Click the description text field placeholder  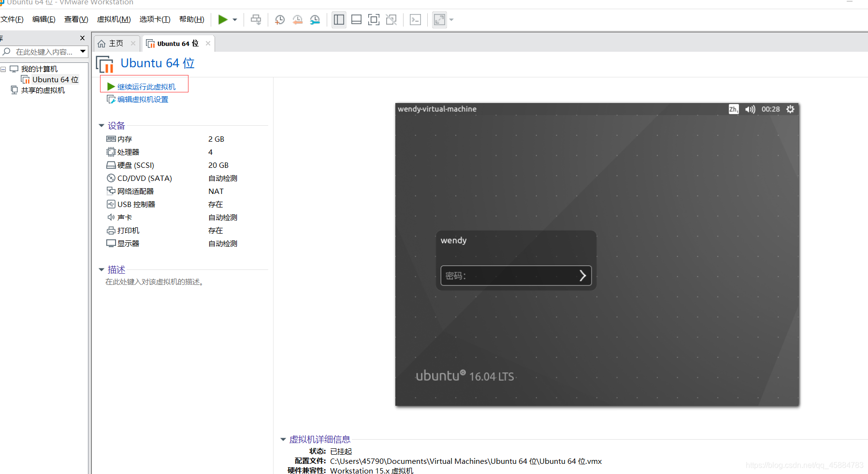coord(155,282)
